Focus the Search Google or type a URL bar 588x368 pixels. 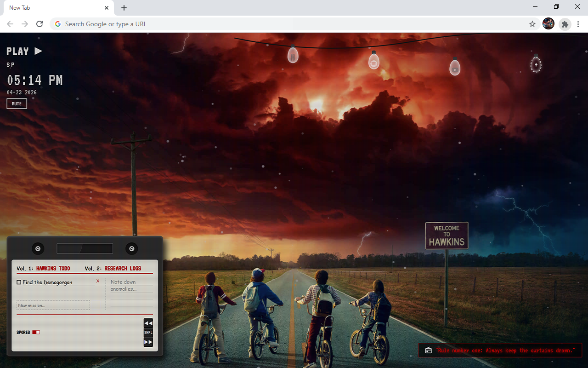coord(294,24)
